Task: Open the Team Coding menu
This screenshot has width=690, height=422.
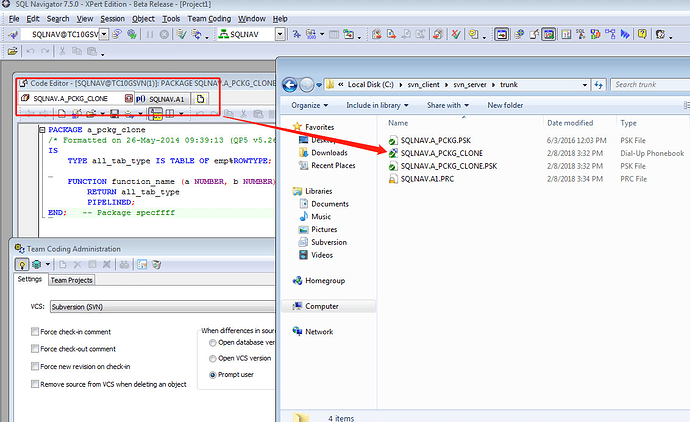Action: click(x=209, y=19)
